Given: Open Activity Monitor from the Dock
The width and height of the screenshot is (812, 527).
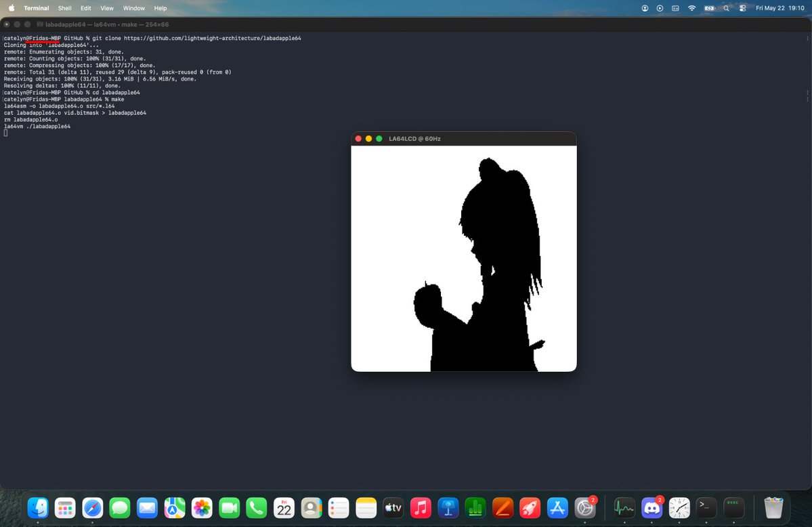Looking at the screenshot, I should [x=624, y=508].
